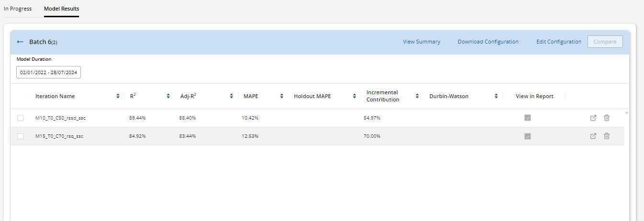Select the Model Results tab

pyautogui.click(x=62, y=9)
